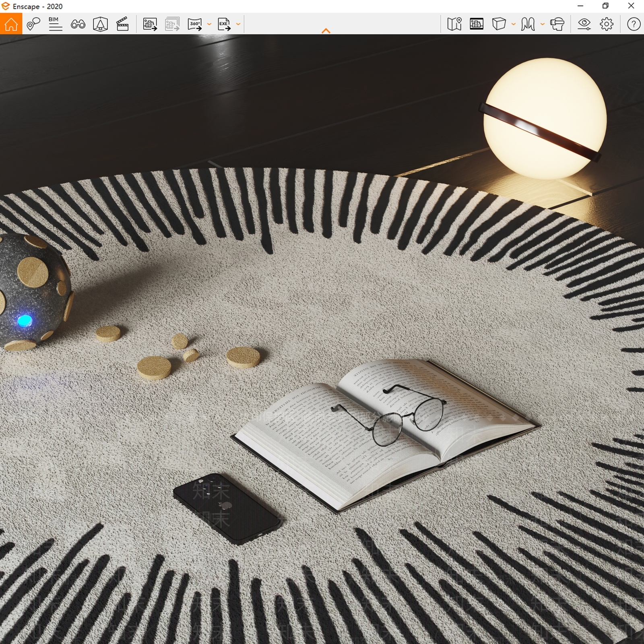Expand the EXE export dropdown arrow

coord(238,24)
